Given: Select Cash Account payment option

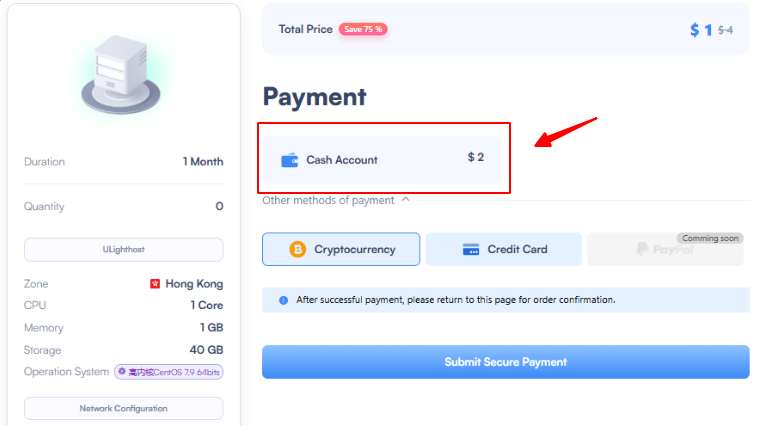Looking at the screenshot, I should pos(381,160).
